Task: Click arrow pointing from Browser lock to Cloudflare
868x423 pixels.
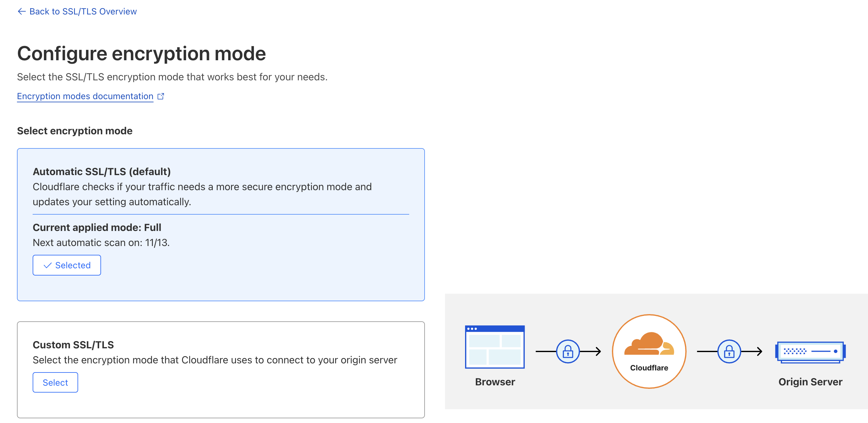Action: pos(591,351)
